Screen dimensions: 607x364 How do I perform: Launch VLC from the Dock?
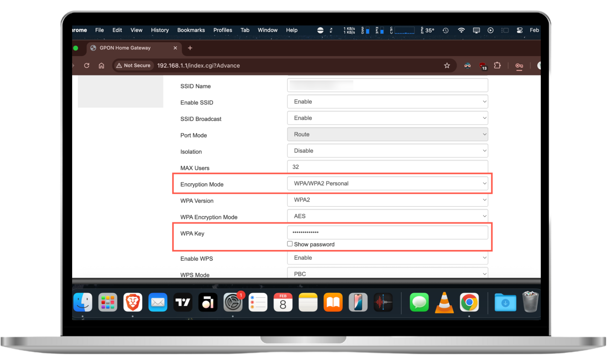pos(444,302)
